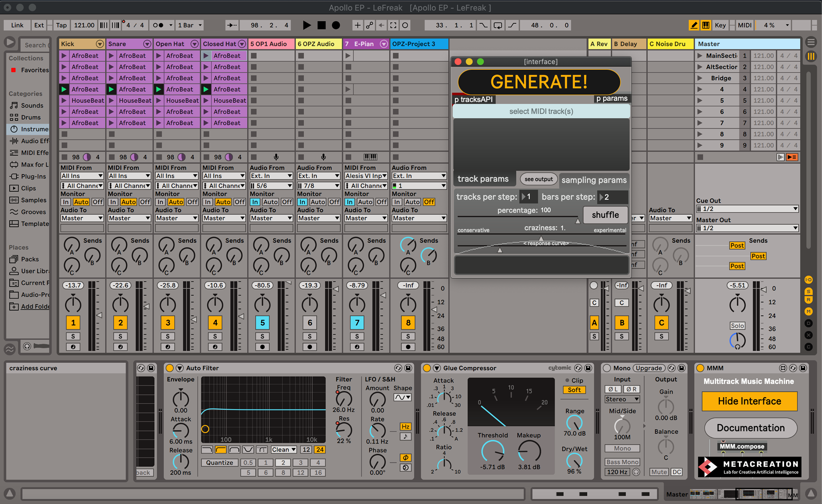Image resolution: width=822 pixels, height=504 pixels.
Task: Show the I-O section via the mixer toggle
Action: [808, 280]
